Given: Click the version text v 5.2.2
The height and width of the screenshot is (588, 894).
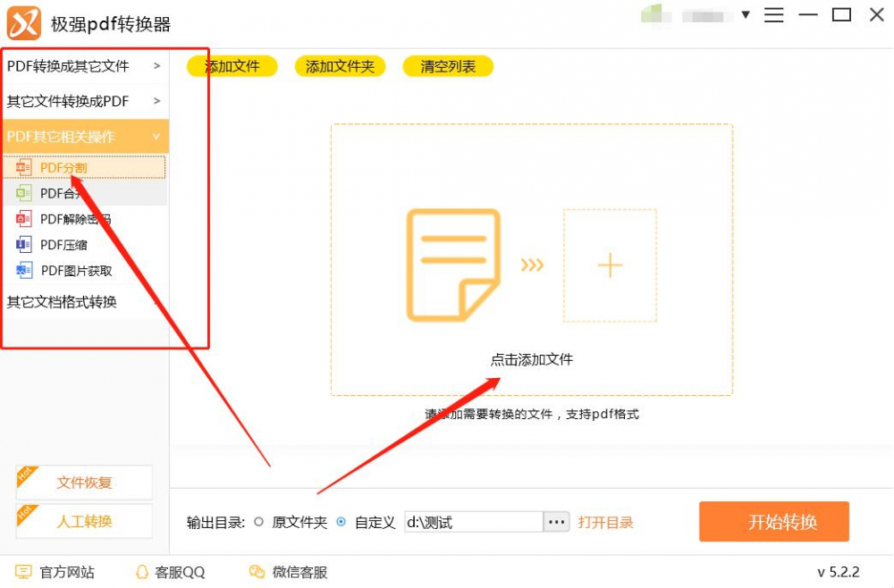Looking at the screenshot, I should (839, 572).
